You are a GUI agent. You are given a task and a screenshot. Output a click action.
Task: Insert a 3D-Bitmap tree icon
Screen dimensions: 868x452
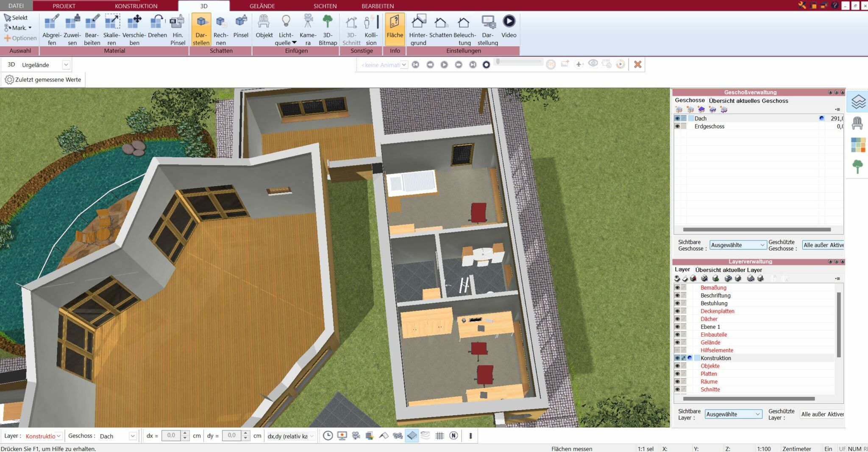point(328,28)
